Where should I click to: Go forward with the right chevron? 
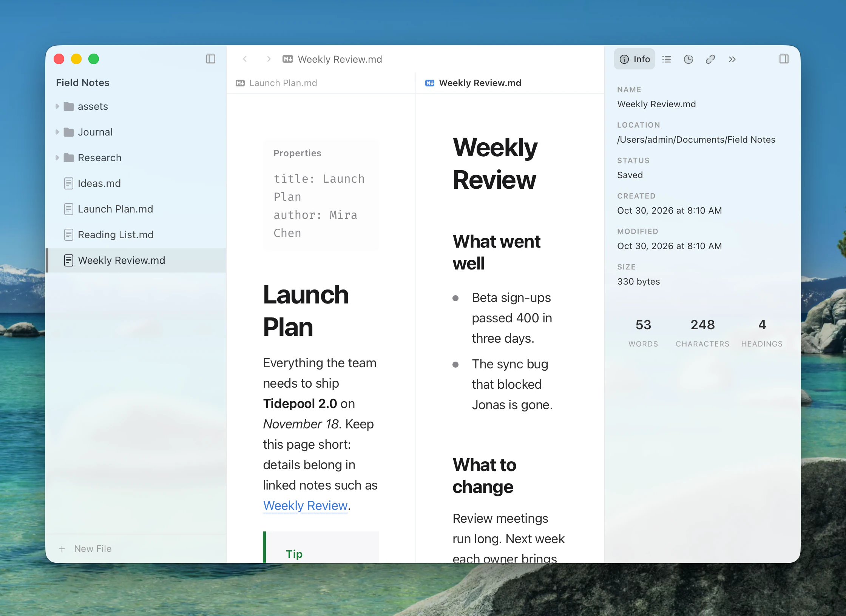(269, 59)
